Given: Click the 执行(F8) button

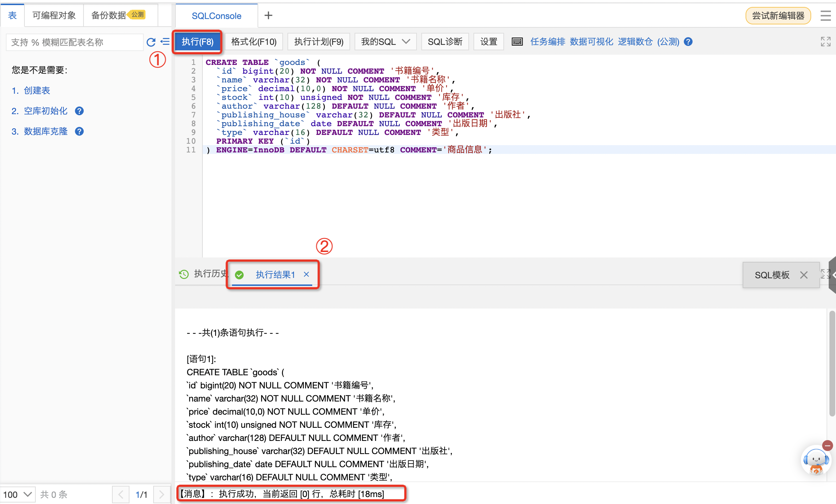Looking at the screenshot, I should tap(197, 42).
